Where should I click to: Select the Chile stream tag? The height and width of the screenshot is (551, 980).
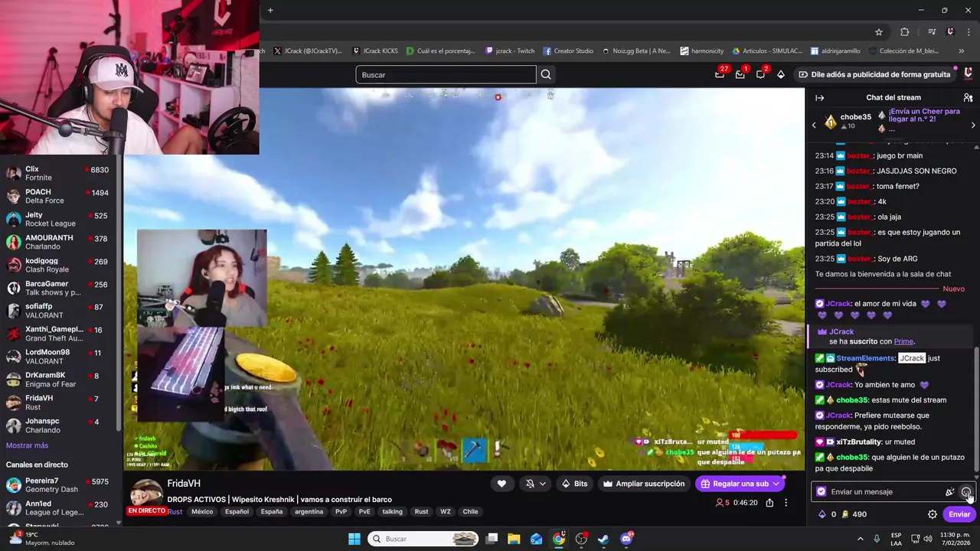coord(470,512)
